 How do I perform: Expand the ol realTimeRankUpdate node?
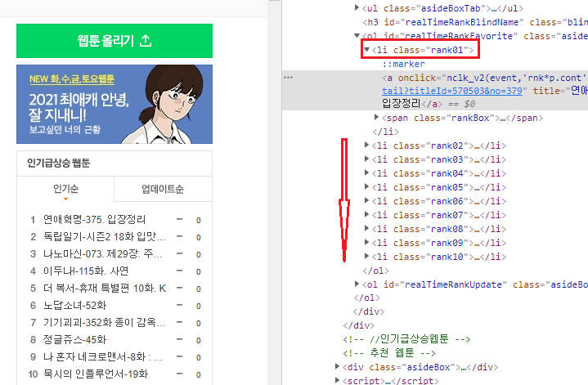coord(357,284)
